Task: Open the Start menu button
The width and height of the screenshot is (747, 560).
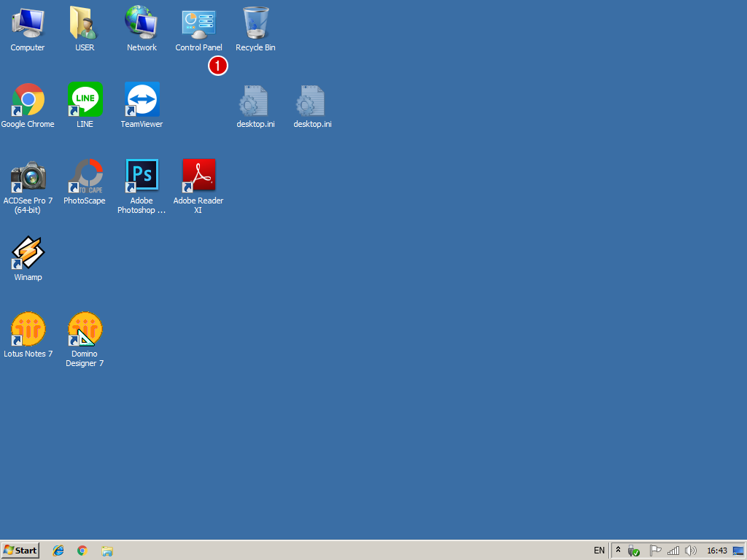Action: coord(20,551)
